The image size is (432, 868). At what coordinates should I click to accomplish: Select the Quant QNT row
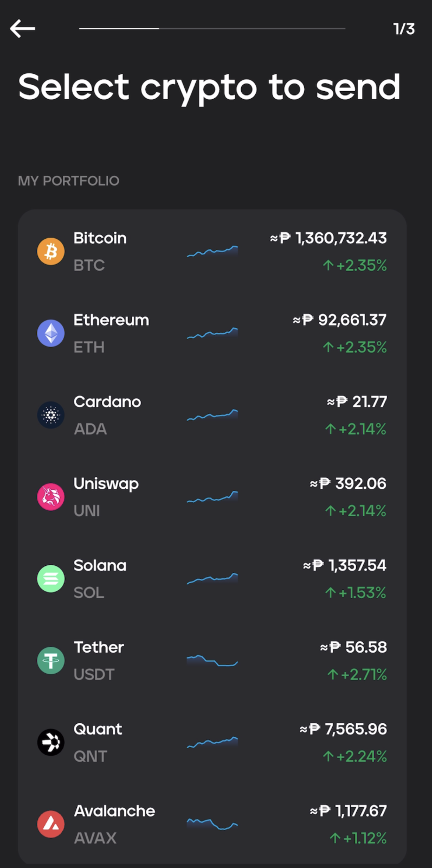tap(211, 743)
